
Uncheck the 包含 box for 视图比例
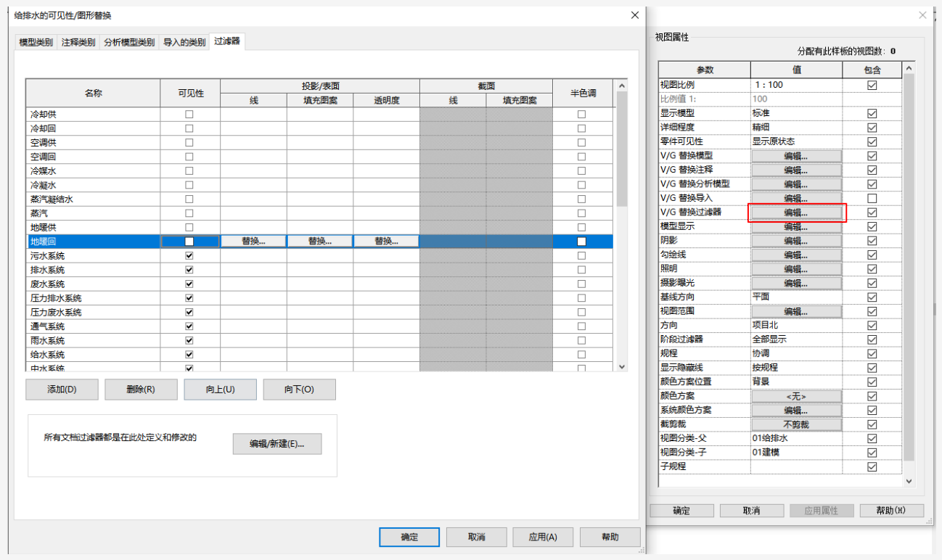[872, 85]
